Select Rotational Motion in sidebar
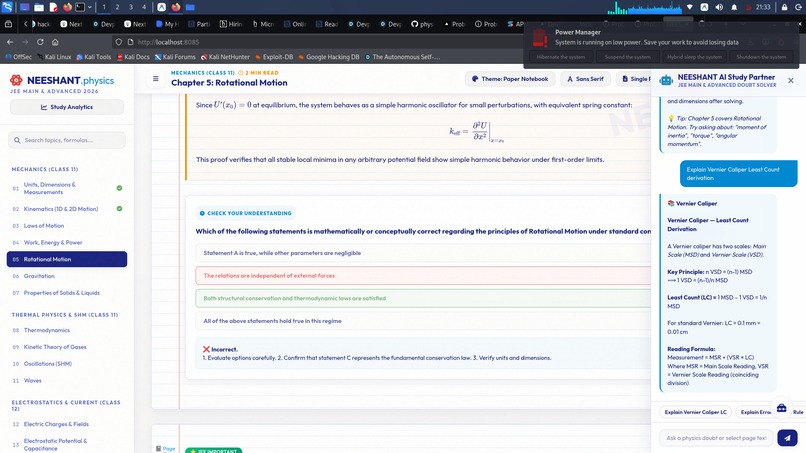 [x=67, y=259]
